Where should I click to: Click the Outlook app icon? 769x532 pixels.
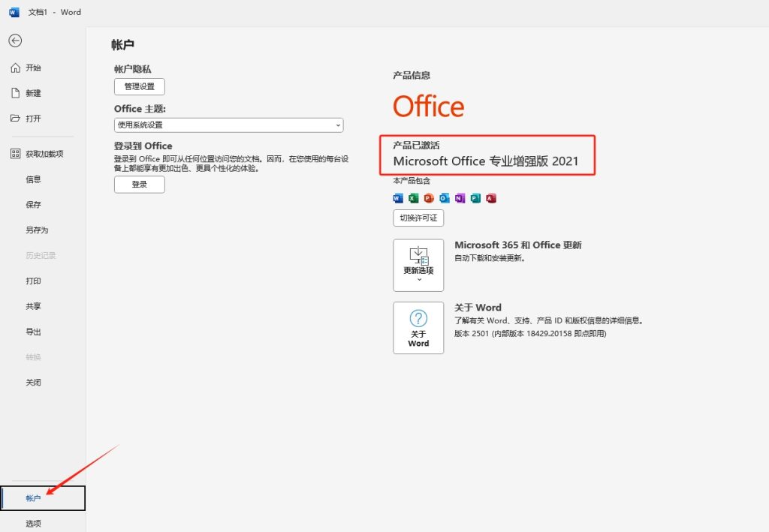(445, 198)
